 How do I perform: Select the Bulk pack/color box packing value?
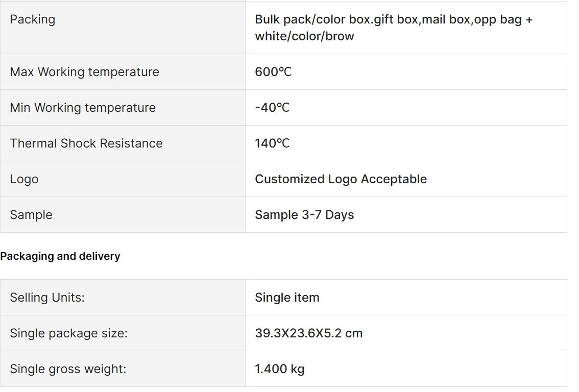394,28
